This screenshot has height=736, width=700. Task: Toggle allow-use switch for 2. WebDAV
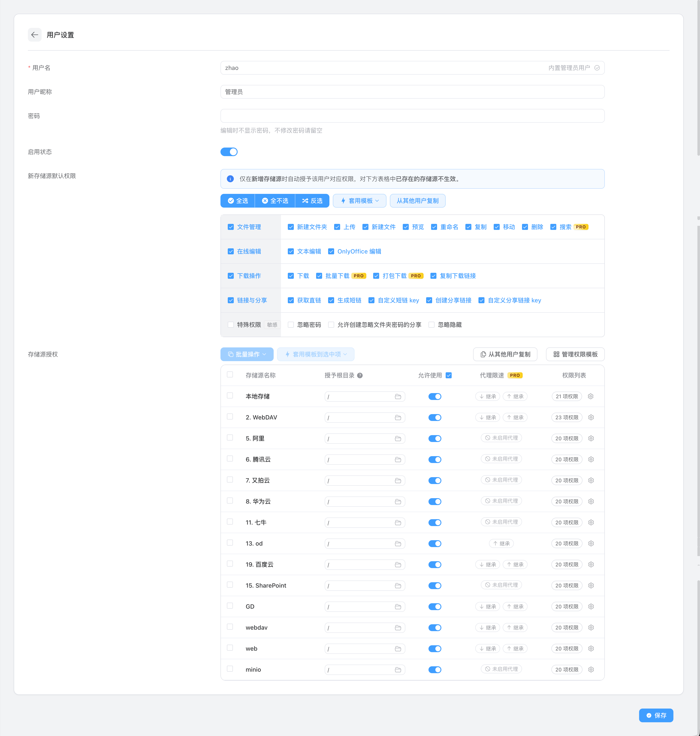pyautogui.click(x=435, y=417)
